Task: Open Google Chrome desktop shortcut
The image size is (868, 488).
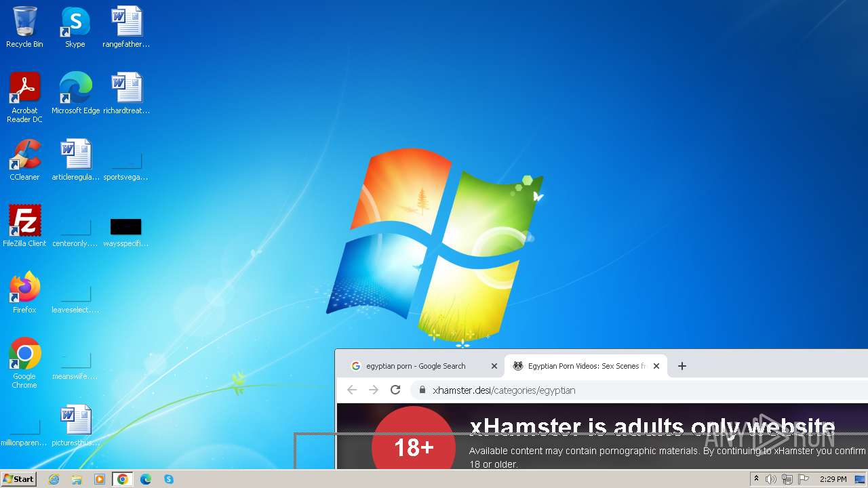Action: (x=24, y=363)
